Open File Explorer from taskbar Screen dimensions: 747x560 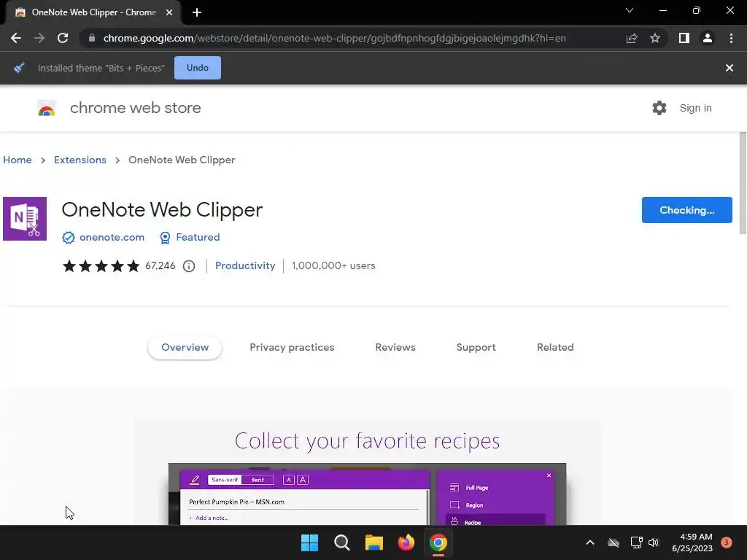pos(374,542)
